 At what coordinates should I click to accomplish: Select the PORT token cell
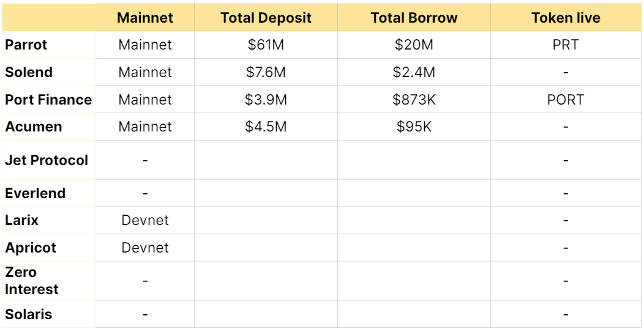[566, 100]
